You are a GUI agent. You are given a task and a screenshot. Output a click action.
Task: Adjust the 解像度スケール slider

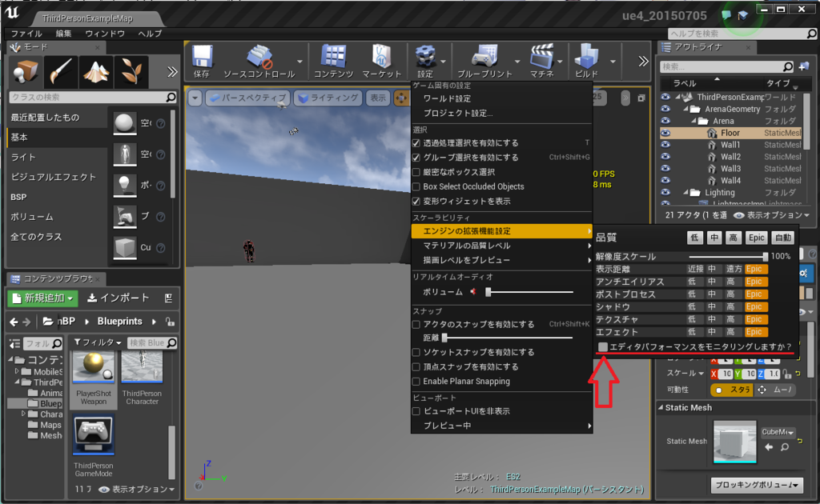pos(728,257)
